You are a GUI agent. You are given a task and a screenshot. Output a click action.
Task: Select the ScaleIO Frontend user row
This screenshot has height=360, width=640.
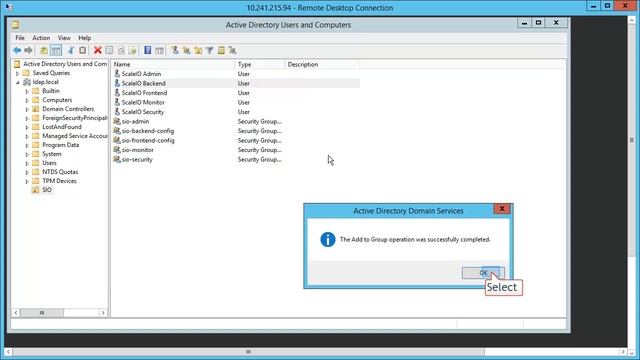[x=236, y=93]
